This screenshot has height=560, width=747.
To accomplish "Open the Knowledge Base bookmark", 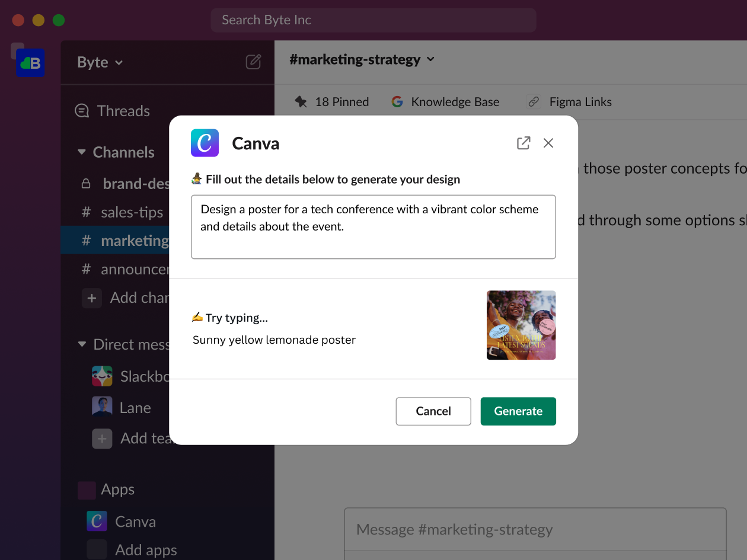I will pyautogui.click(x=446, y=102).
